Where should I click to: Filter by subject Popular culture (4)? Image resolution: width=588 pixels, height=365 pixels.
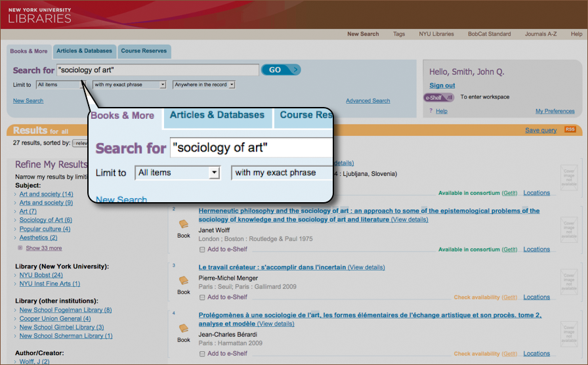(x=45, y=229)
